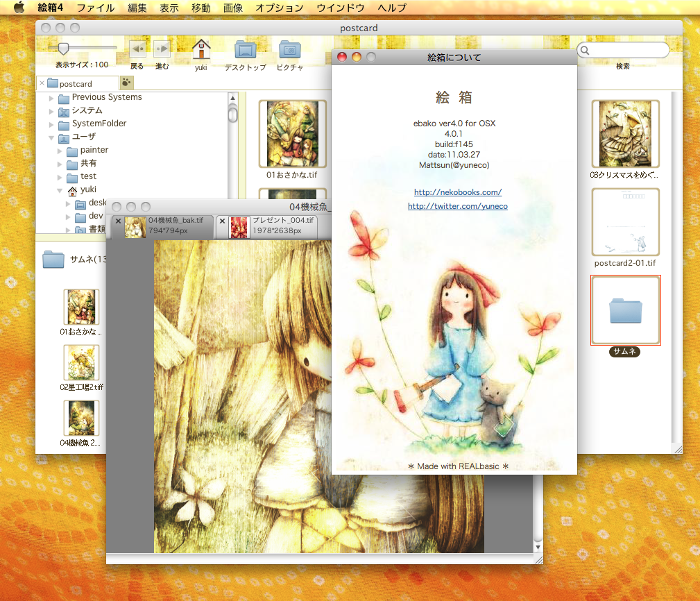Open the 表示 menu
The width and height of the screenshot is (700, 601).
pos(169,8)
